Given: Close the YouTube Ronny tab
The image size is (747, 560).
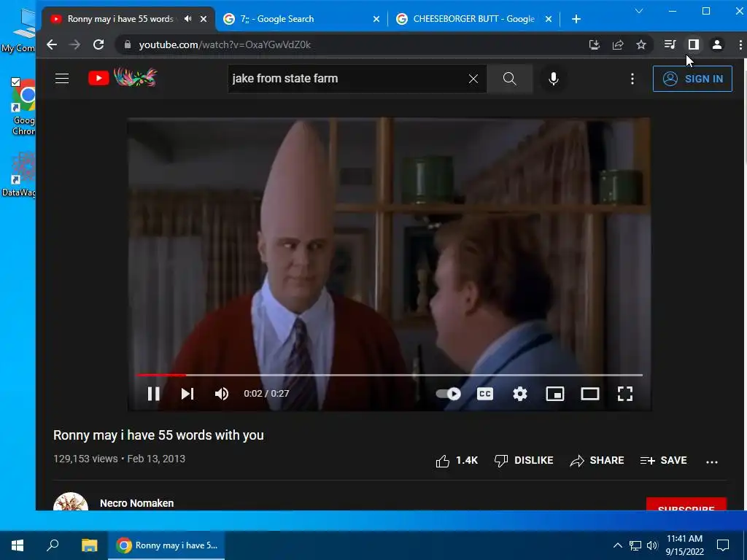Looking at the screenshot, I should [204, 19].
